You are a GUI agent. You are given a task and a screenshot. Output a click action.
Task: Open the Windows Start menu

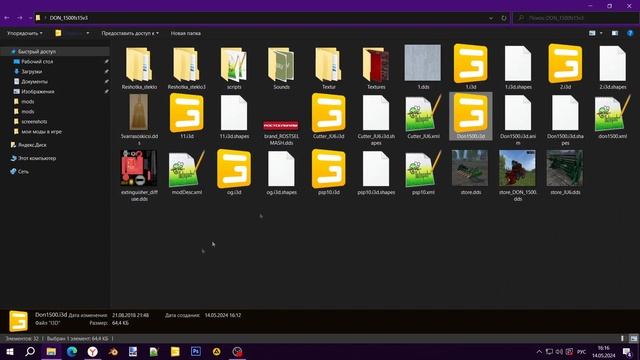[x=10, y=351]
